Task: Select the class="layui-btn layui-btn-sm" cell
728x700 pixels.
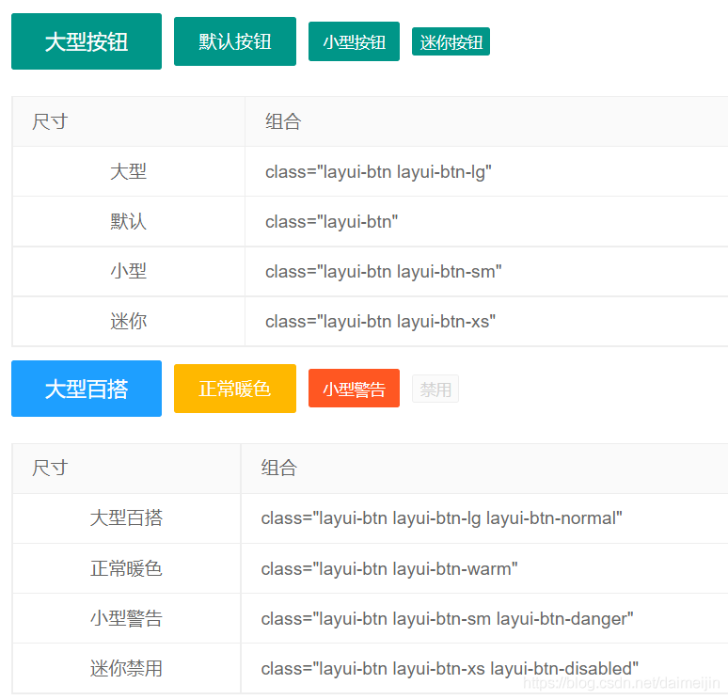Action: pyautogui.click(x=383, y=271)
